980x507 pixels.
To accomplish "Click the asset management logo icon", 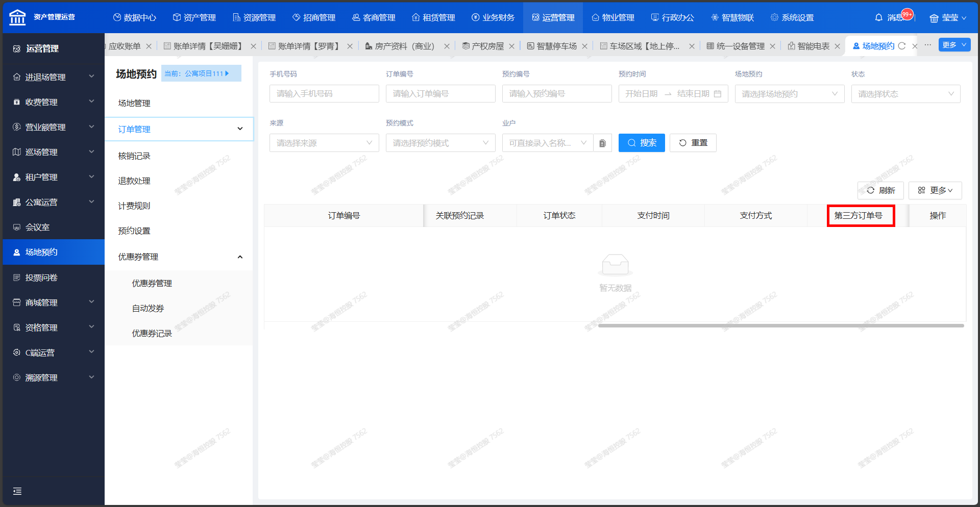I will [17, 17].
